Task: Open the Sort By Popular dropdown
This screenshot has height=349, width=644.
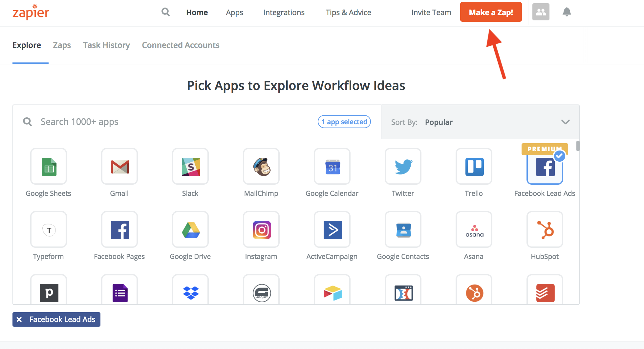Action: (x=480, y=122)
